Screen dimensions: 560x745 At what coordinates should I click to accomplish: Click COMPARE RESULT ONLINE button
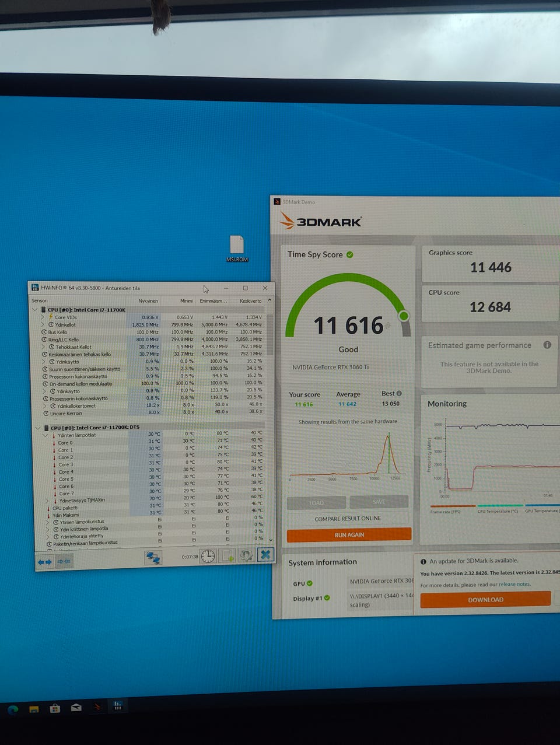[x=348, y=518]
